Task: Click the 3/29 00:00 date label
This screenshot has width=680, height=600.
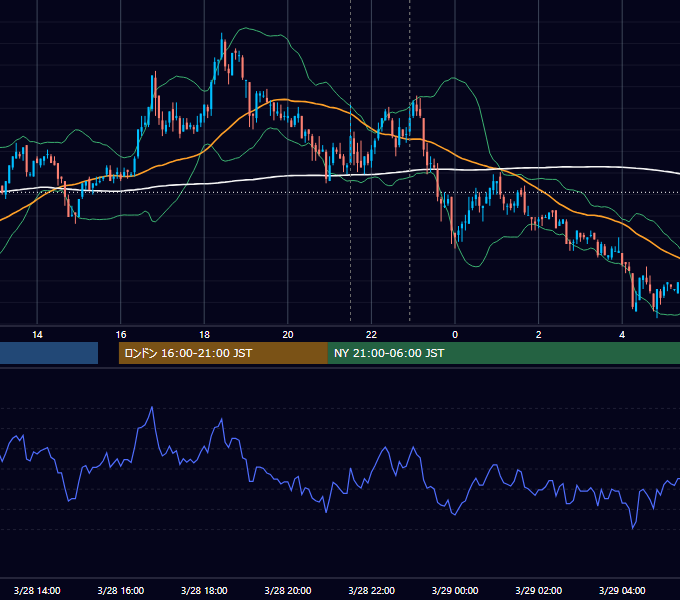Action: 455,590
